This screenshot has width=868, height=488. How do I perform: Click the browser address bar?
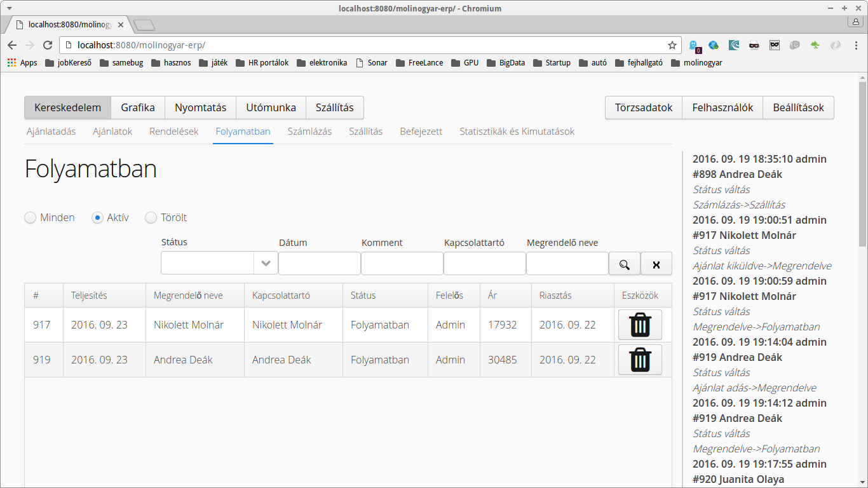[370, 45]
